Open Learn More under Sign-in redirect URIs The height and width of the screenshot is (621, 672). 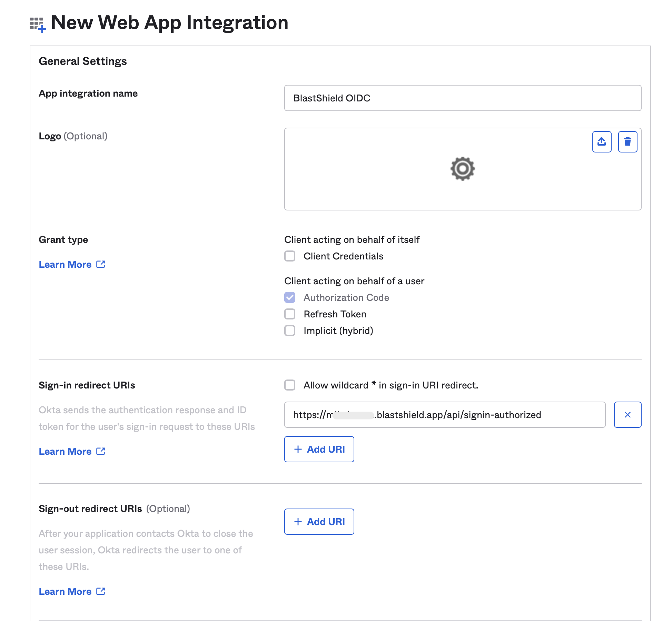pyautogui.click(x=65, y=451)
